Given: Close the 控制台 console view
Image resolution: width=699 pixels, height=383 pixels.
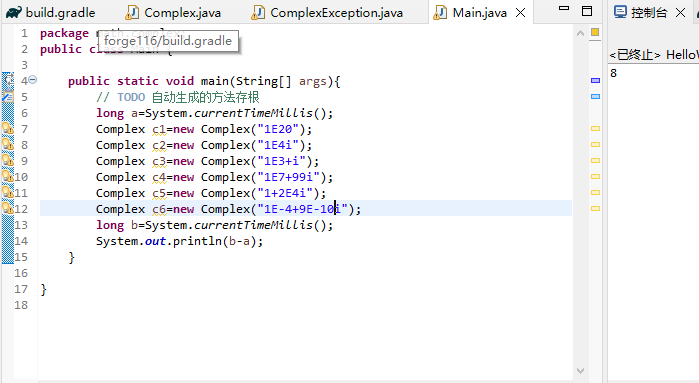Looking at the screenshot, I should (680, 12).
